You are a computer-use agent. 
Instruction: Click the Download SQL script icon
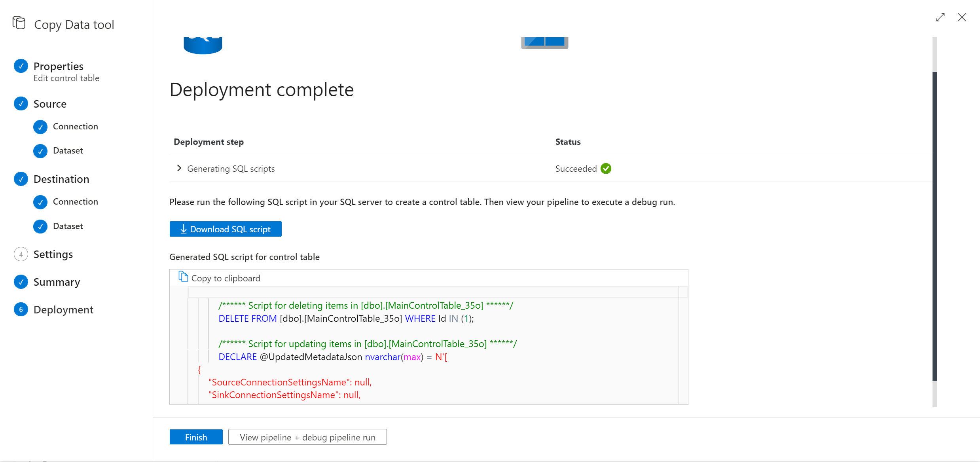point(183,229)
